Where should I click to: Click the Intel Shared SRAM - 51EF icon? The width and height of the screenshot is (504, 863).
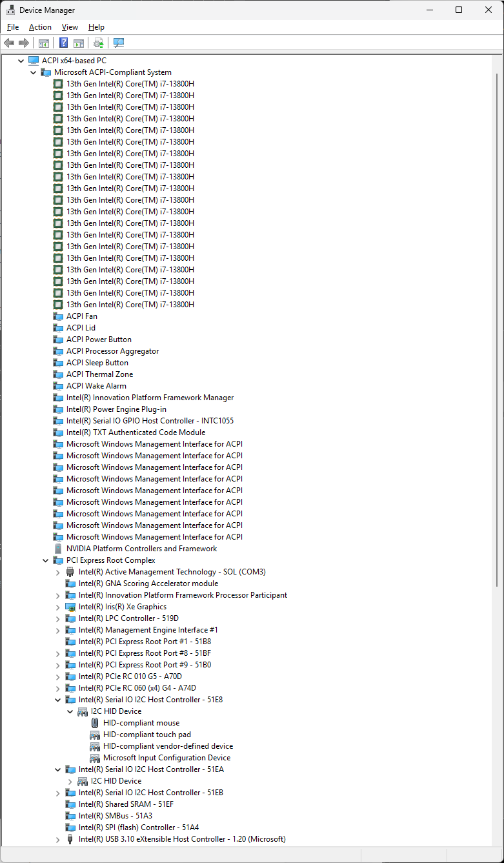pyautogui.click(x=71, y=804)
